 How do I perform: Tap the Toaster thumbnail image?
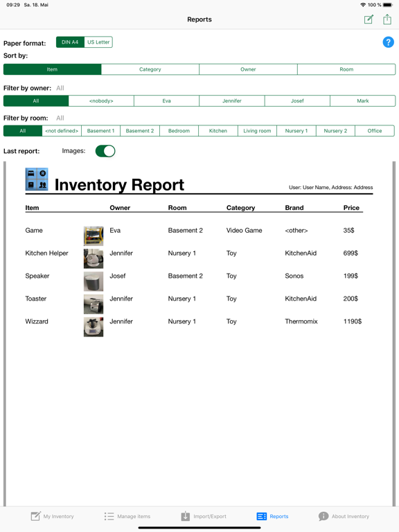click(x=94, y=304)
